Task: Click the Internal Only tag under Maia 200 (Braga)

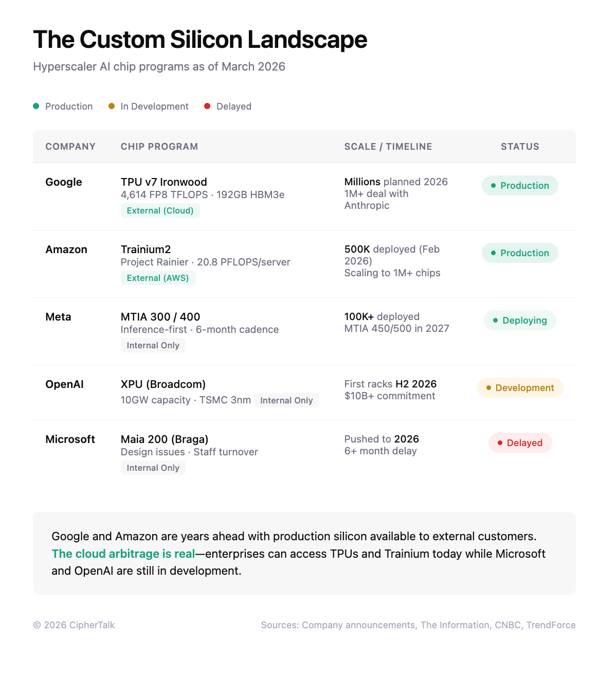Action: [153, 468]
